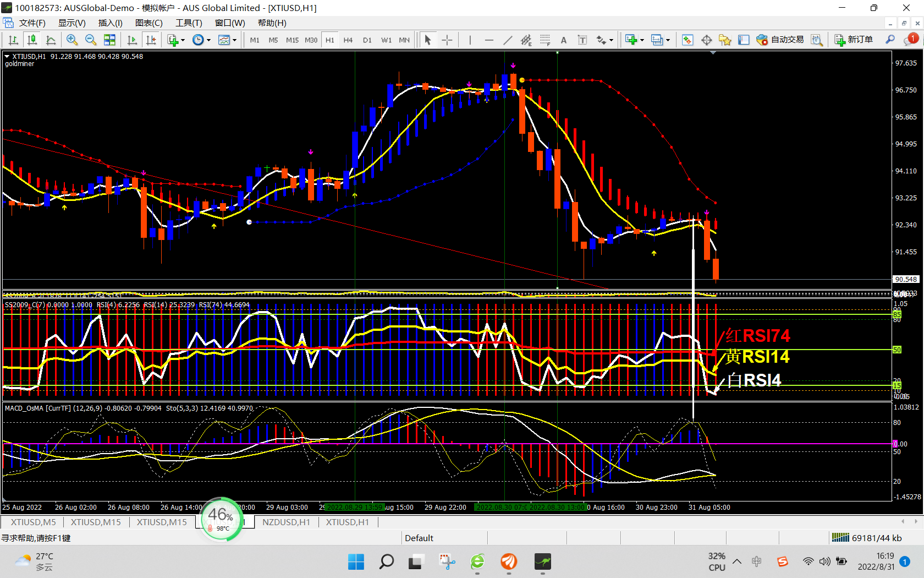Insert a text label
Image resolution: width=924 pixels, height=578 pixels.
coord(582,40)
